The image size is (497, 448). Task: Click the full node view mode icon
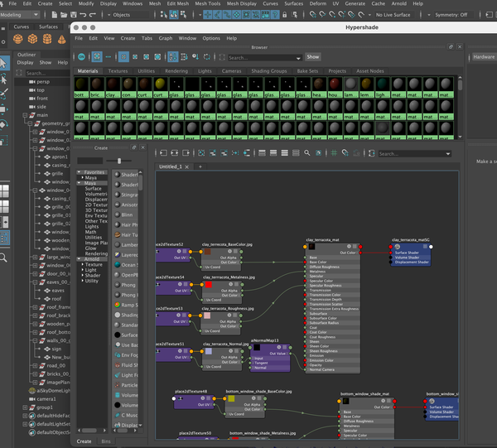[285, 153]
